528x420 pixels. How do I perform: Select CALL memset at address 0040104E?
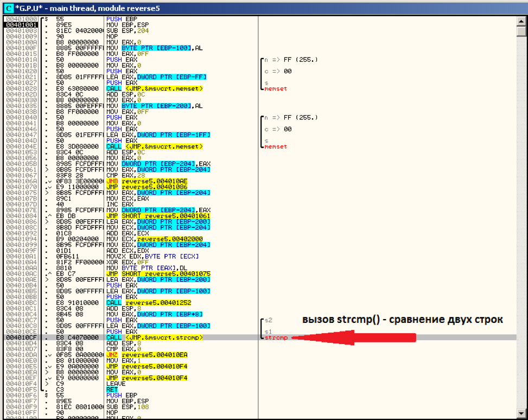[155, 147]
